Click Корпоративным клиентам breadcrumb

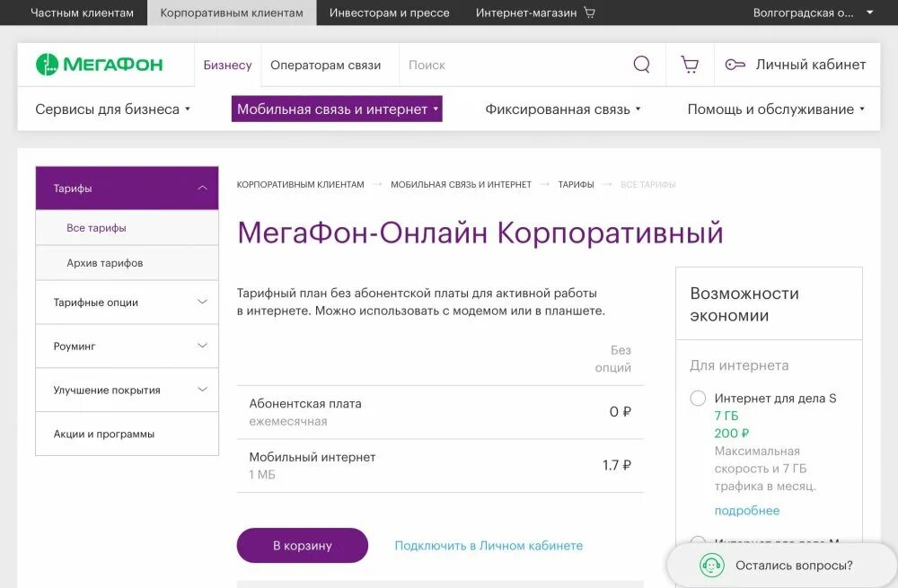(x=300, y=184)
